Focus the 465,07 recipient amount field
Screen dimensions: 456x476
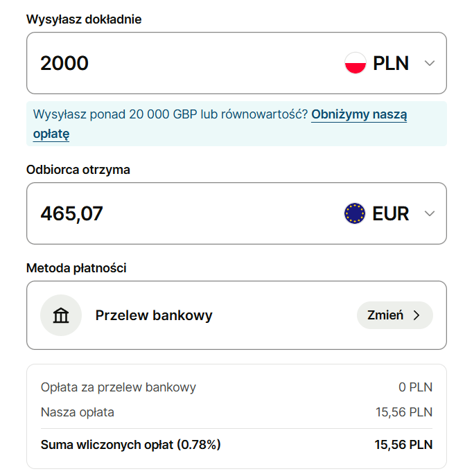(173, 213)
